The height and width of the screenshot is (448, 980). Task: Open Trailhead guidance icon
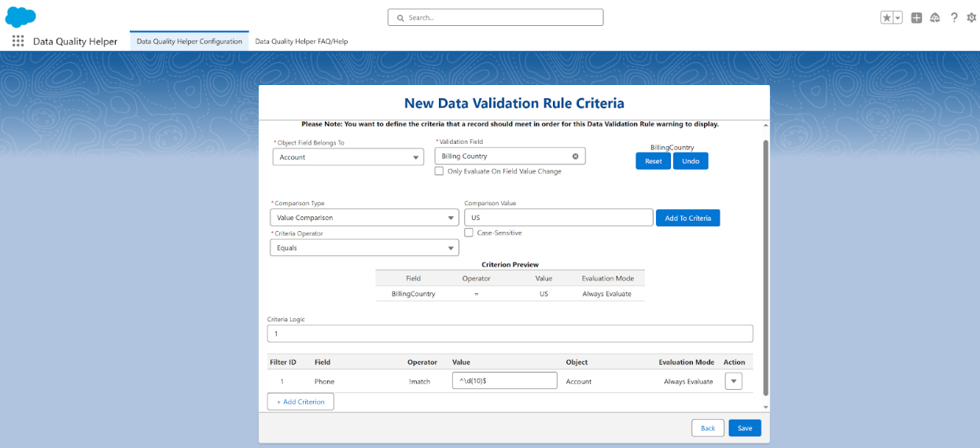pyautogui.click(x=935, y=17)
